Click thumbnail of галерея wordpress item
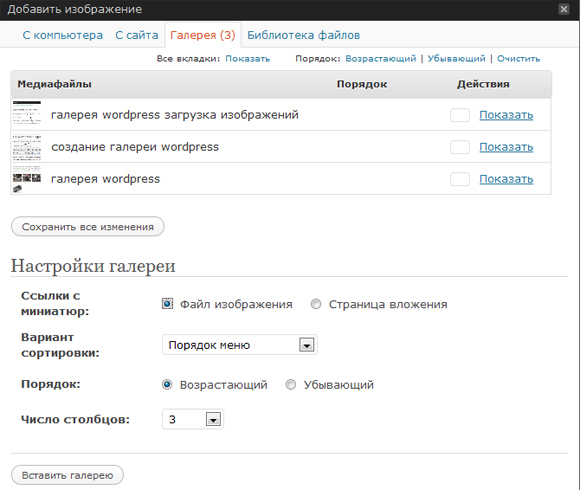Image resolution: width=580 pixels, height=490 pixels. pos(27,179)
